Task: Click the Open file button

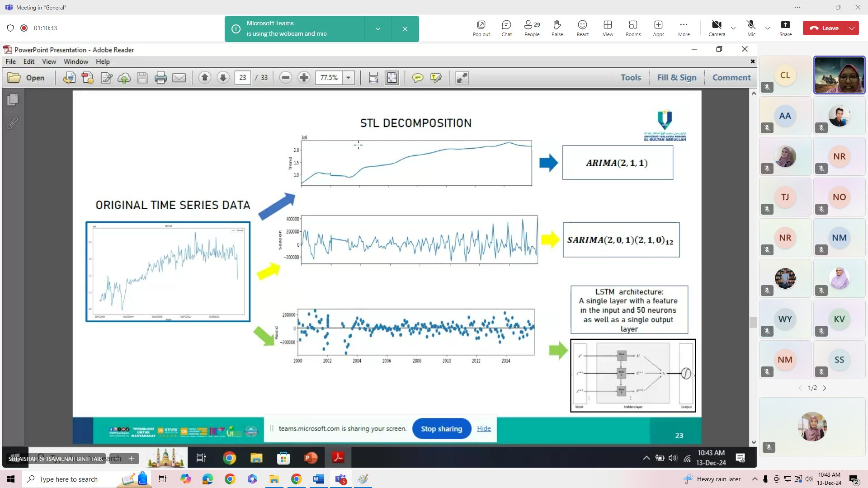Action: click(26, 78)
